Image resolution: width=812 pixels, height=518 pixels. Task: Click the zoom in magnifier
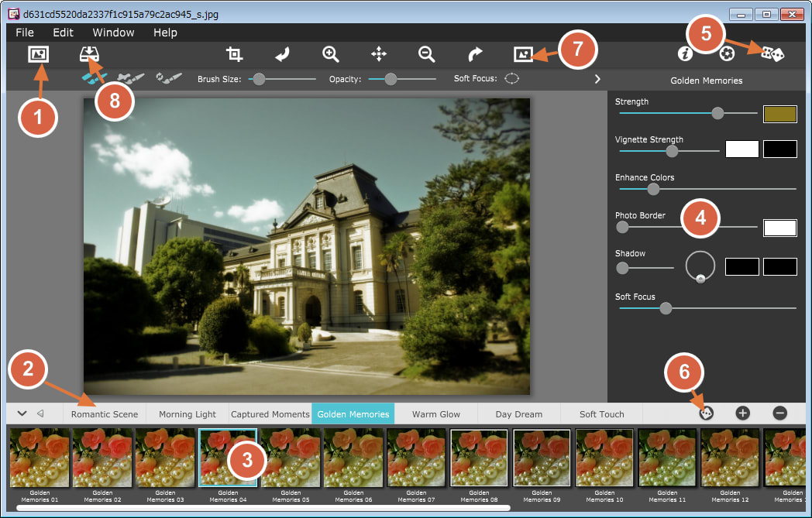pyautogui.click(x=331, y=54)
